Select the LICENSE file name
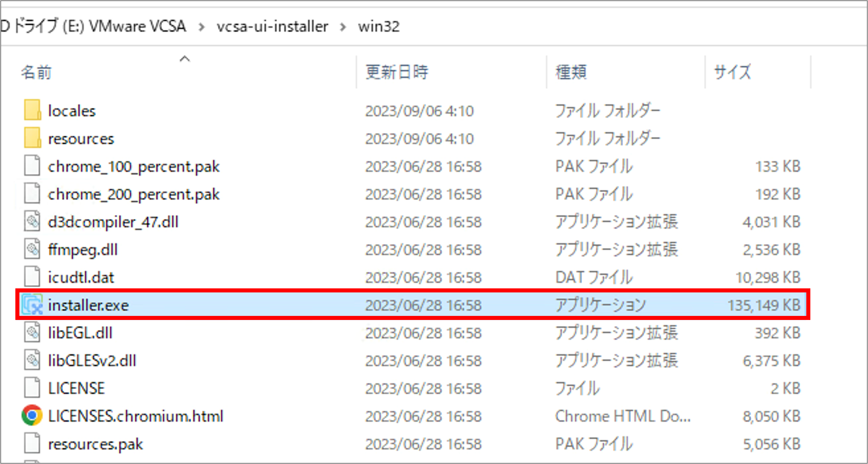Viewport: 868px width, 464px height. pyautogui.click(x=76, y=389)
